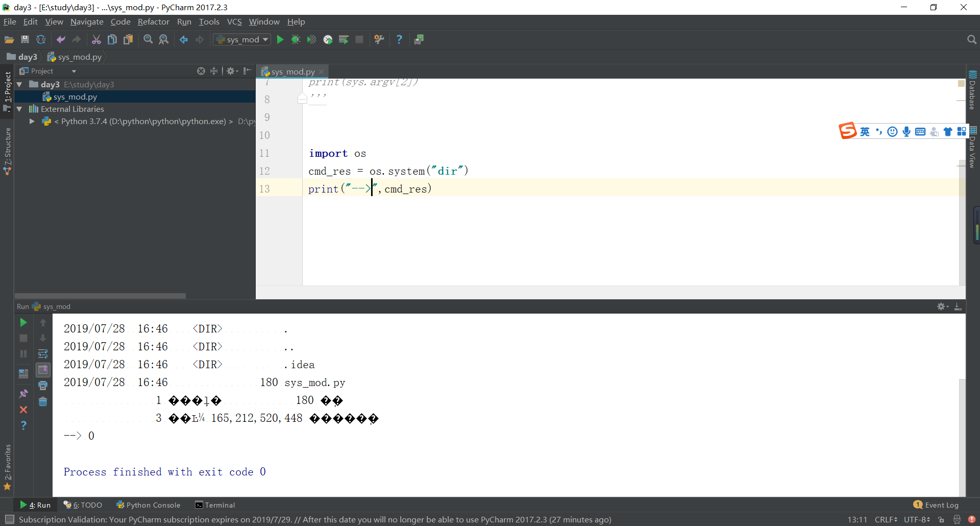
Task: Close Run tab with red X
Action: pyautogui.click(x=23, y=410)
